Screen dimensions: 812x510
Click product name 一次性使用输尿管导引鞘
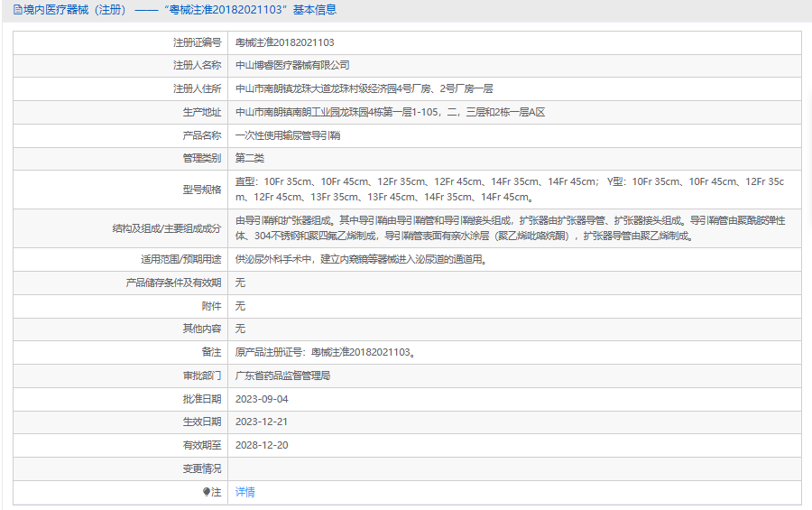[x=288, y=135]
